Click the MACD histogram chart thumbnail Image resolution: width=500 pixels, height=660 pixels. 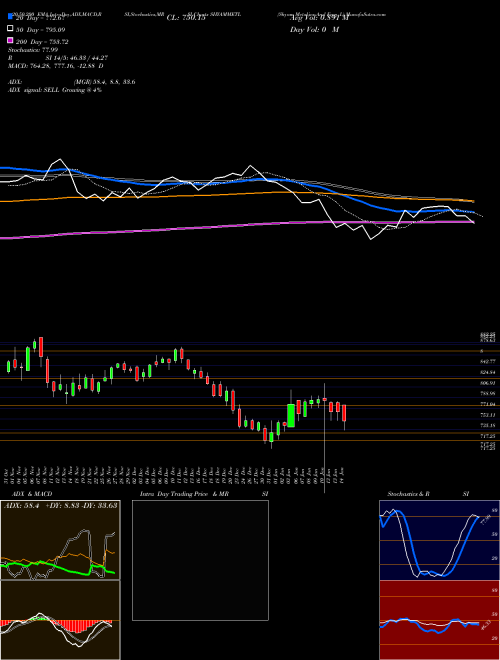pyautogui.click(x=60, y=620)
